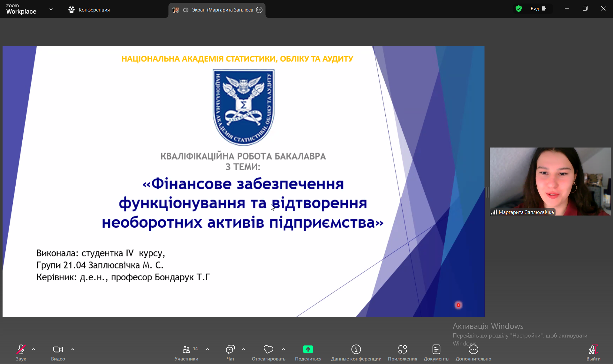
Task: Toggle camera with the Видео button
Action: coord(58,350)
